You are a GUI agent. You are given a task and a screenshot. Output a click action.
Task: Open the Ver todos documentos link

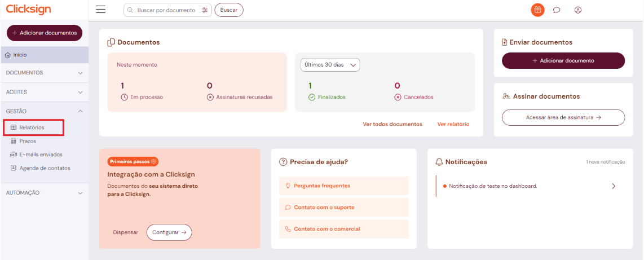[392, 124]
